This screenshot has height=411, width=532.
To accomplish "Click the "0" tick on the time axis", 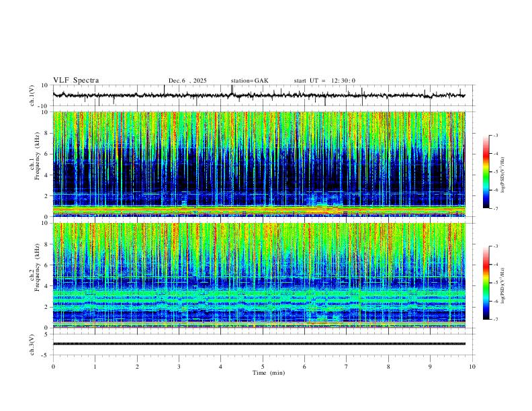I will [53, 367].
